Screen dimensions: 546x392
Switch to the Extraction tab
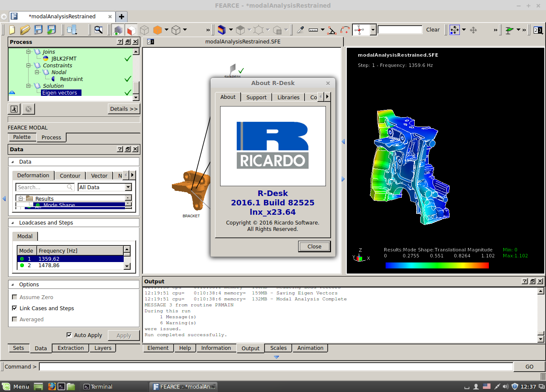click(71, 348)
